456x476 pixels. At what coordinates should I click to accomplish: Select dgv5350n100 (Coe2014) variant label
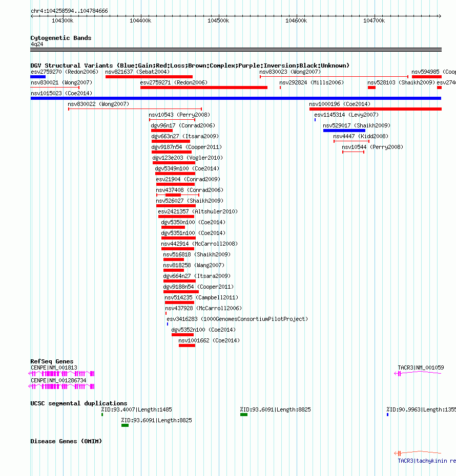click(x=193, y=222)
